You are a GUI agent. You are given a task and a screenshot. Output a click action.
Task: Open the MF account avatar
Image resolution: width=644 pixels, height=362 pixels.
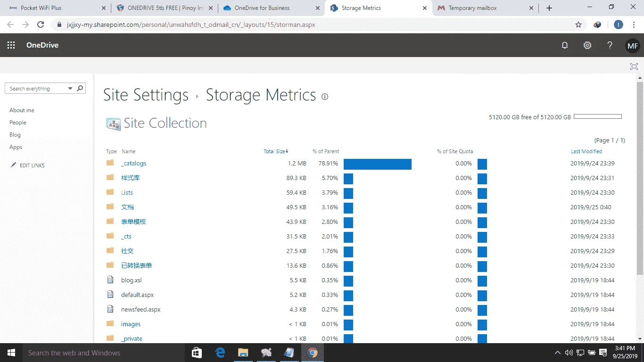coord(633,46)
